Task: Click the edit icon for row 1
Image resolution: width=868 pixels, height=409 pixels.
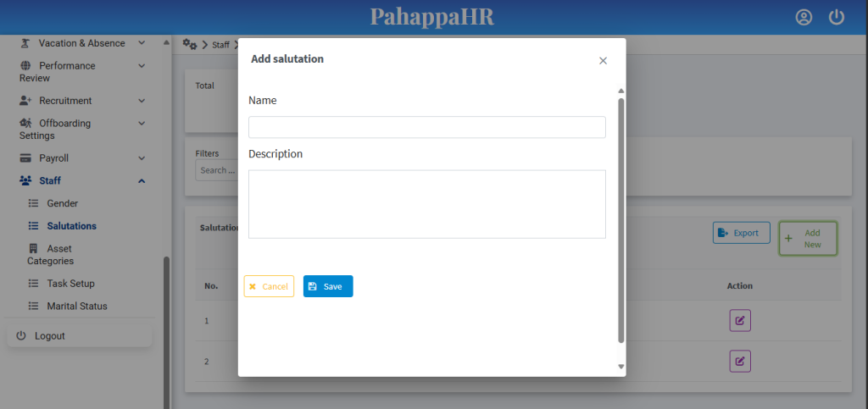Action: 740,321
